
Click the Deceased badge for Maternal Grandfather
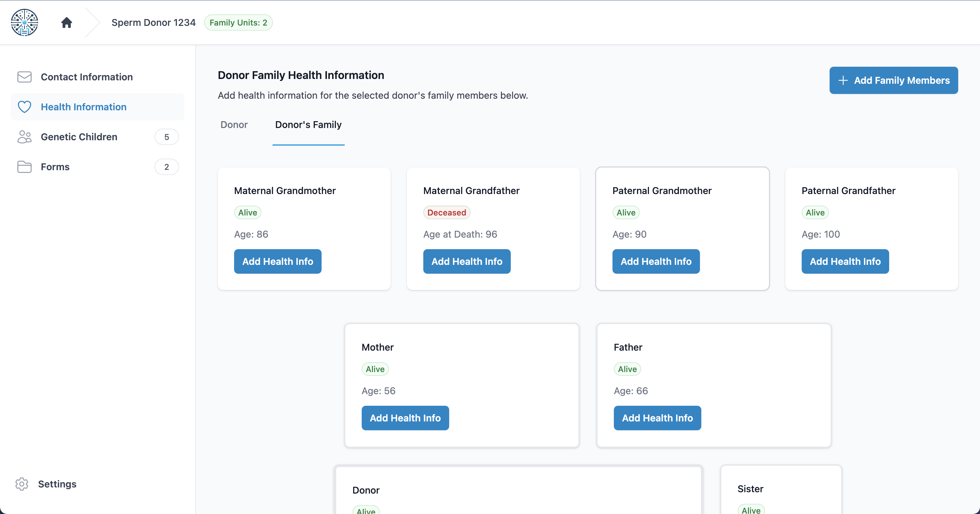coord(447,212)
